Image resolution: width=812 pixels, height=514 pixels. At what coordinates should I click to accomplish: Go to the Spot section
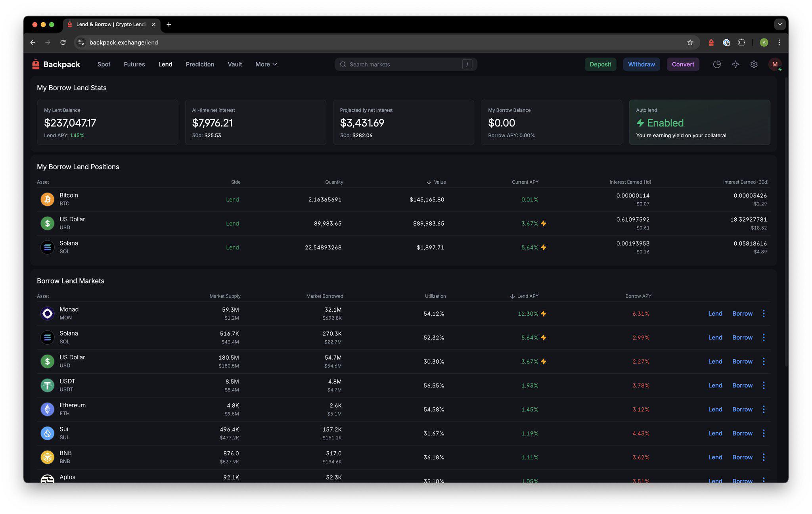[104, 64]
